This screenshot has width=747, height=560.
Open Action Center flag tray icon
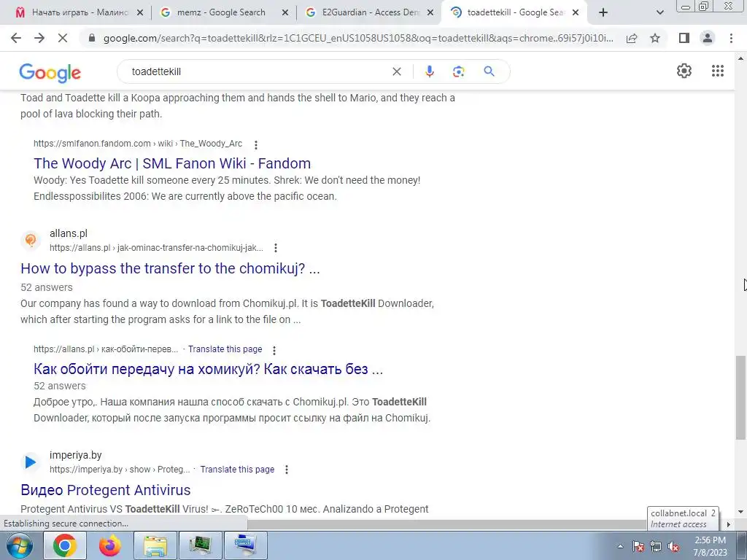[x=638, y=547]
